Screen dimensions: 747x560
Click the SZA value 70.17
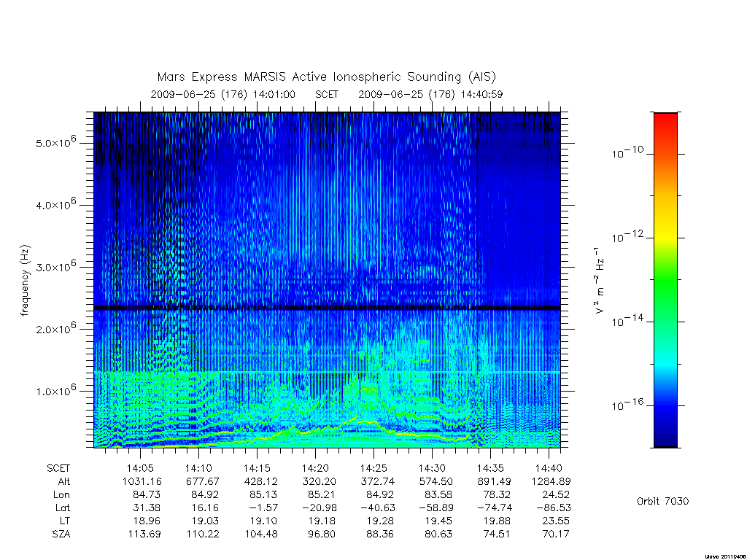555,534
